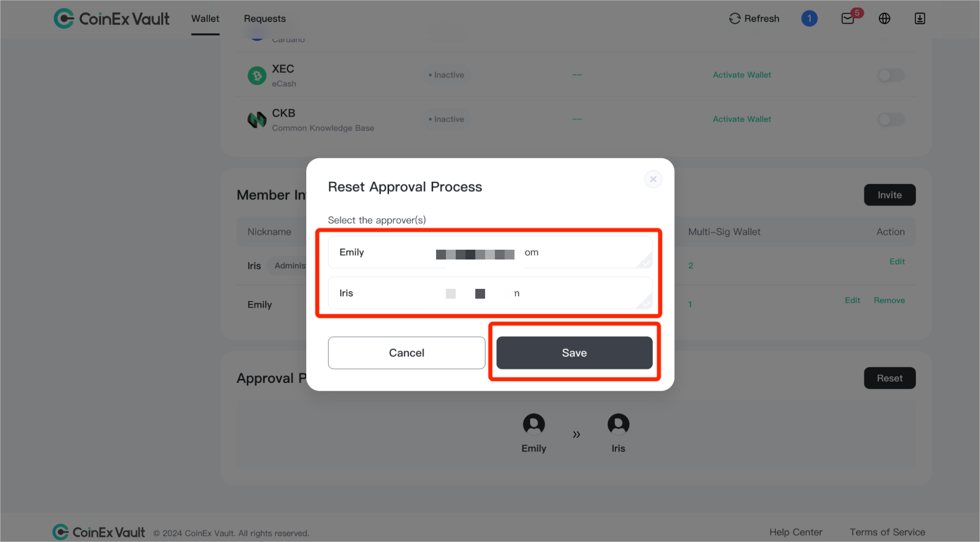This screenshot has width=980, height=542.
Task: Click the Invite member button
Action: pos(889,195)
